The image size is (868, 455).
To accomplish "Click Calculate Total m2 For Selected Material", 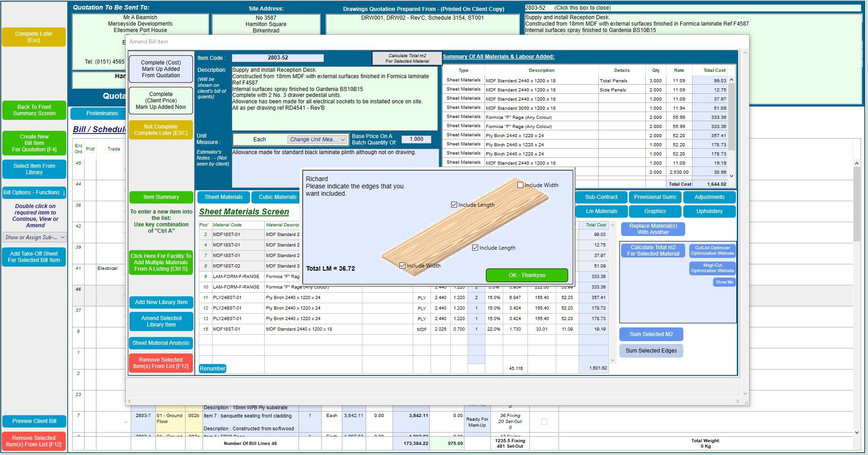I will click(x=653, y=251).
